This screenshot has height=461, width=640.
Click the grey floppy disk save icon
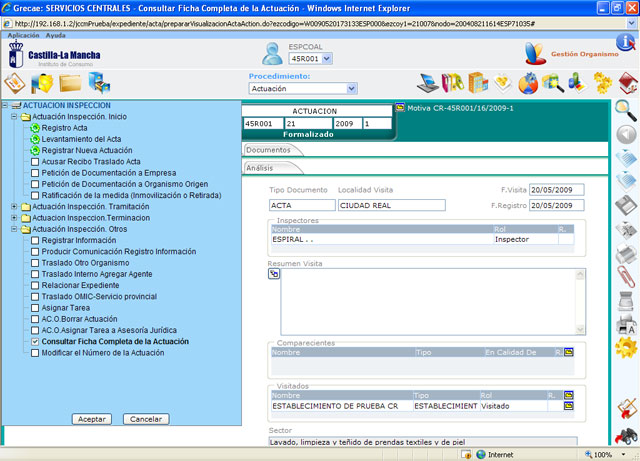coord(626,205)
